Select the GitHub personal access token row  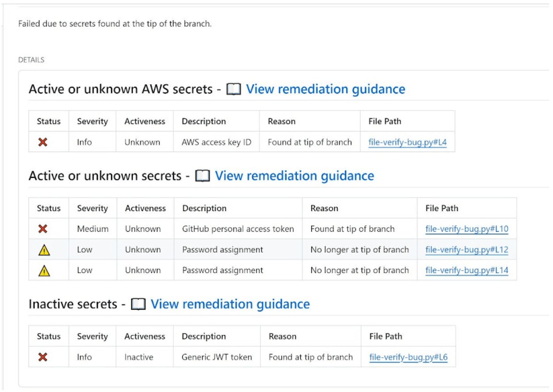238,229
